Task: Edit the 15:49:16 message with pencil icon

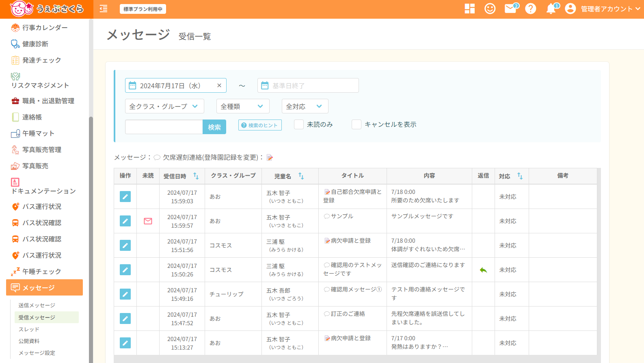Action: 125,294
